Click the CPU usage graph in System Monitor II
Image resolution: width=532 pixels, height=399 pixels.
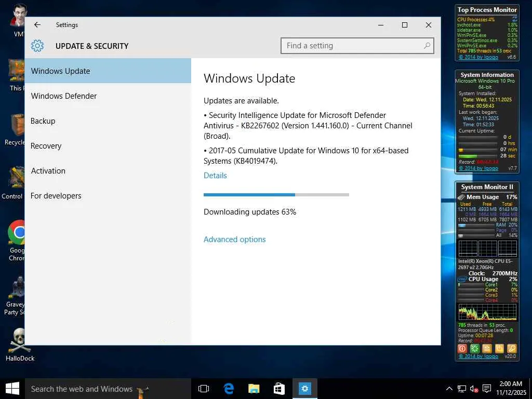(487, 312)
